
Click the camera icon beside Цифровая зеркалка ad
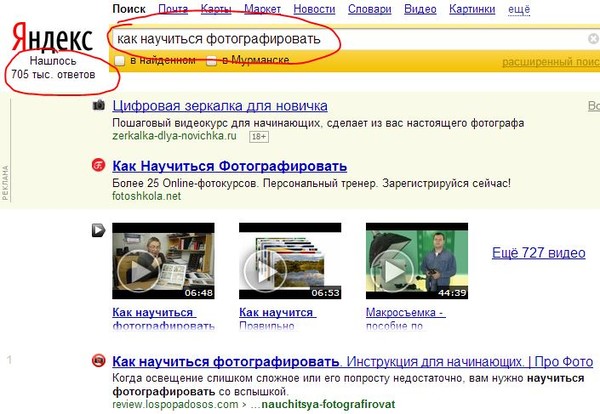pyautogui.click(x=99, y=105)
